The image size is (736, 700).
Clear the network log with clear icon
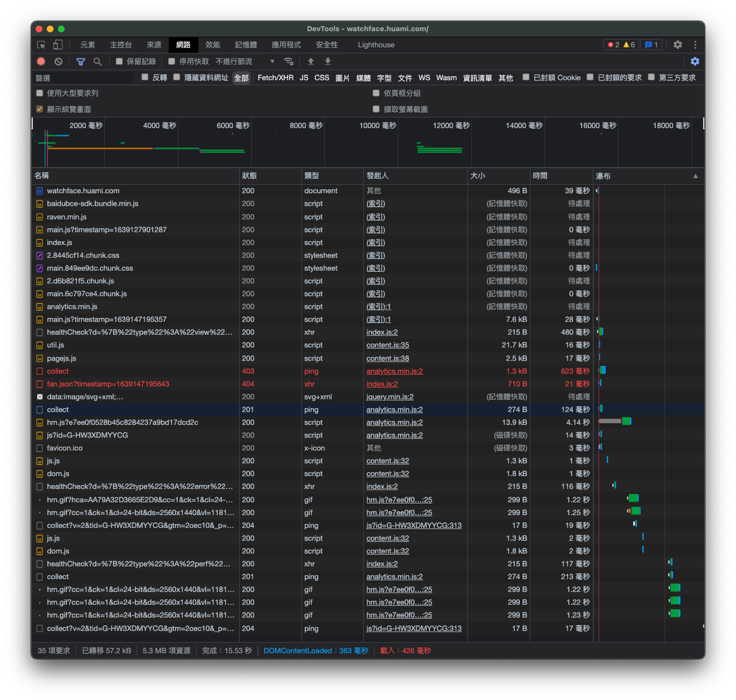pos(59,61)
